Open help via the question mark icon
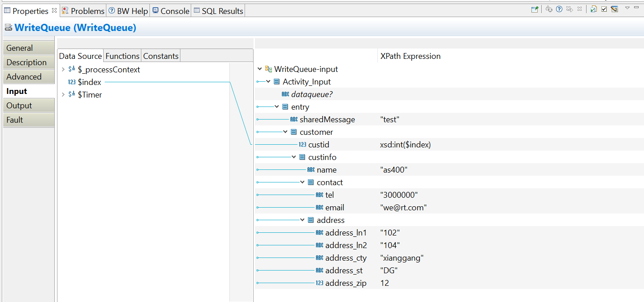Viewport: 644px width, 302px height. point(559,9)
